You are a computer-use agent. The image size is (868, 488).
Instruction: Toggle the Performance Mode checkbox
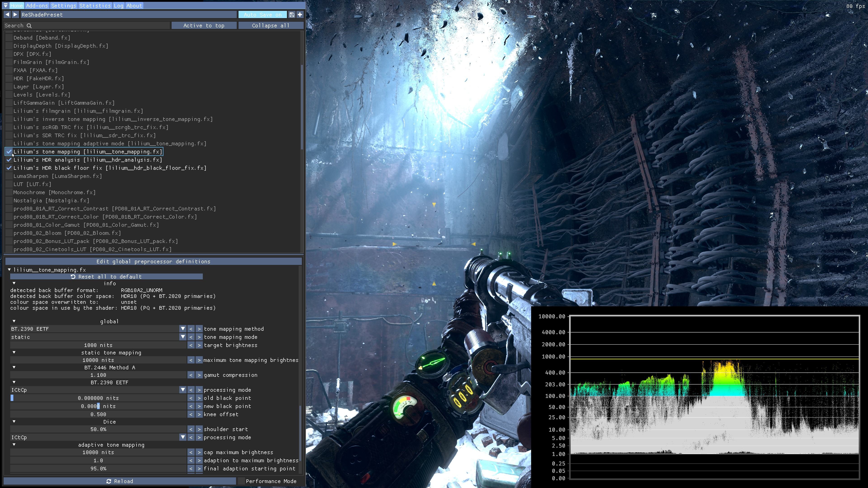pyautogui.click(x=241, y=481)
